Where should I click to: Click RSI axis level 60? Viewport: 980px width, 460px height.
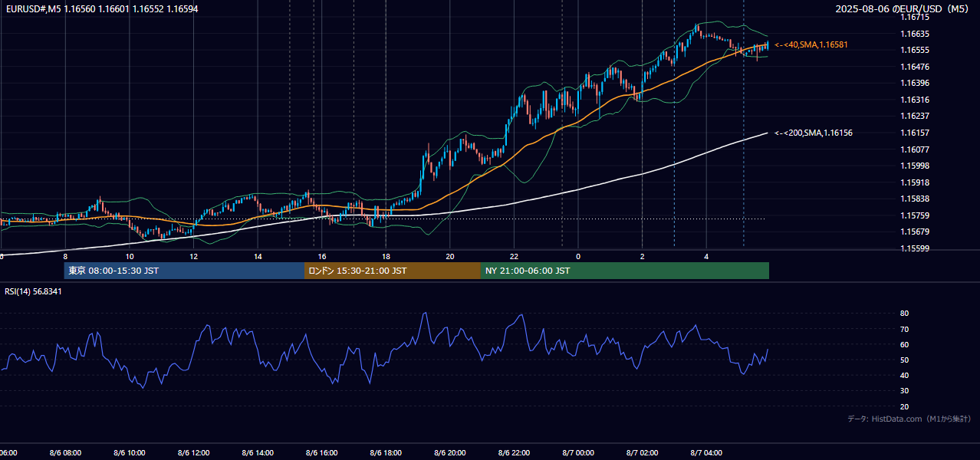coord(905,344)
